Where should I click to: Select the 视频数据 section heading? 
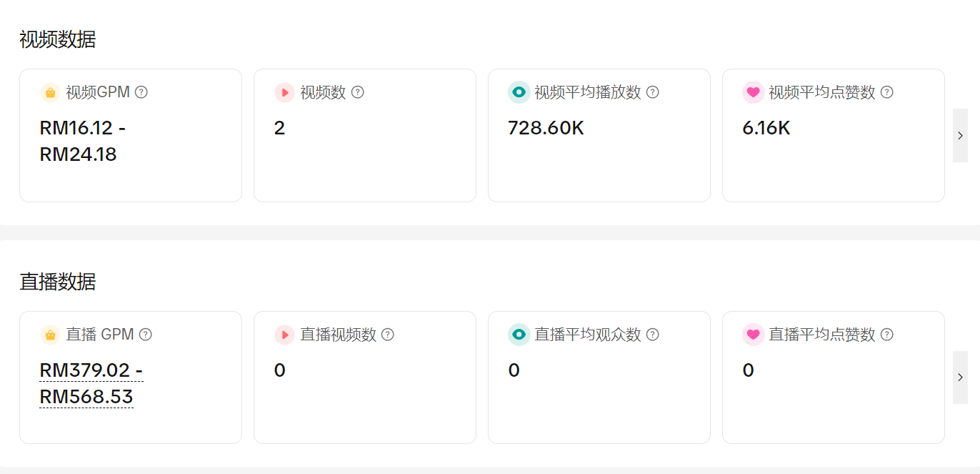coord(57,39)
